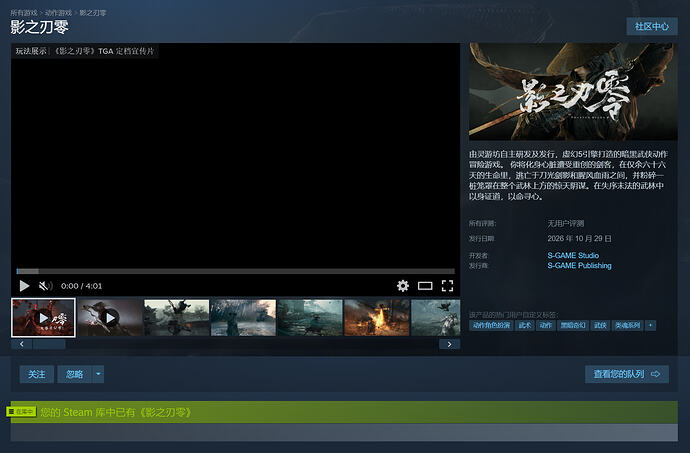Click the 0:00 / 4:01 time display

[x=81, y=286]
